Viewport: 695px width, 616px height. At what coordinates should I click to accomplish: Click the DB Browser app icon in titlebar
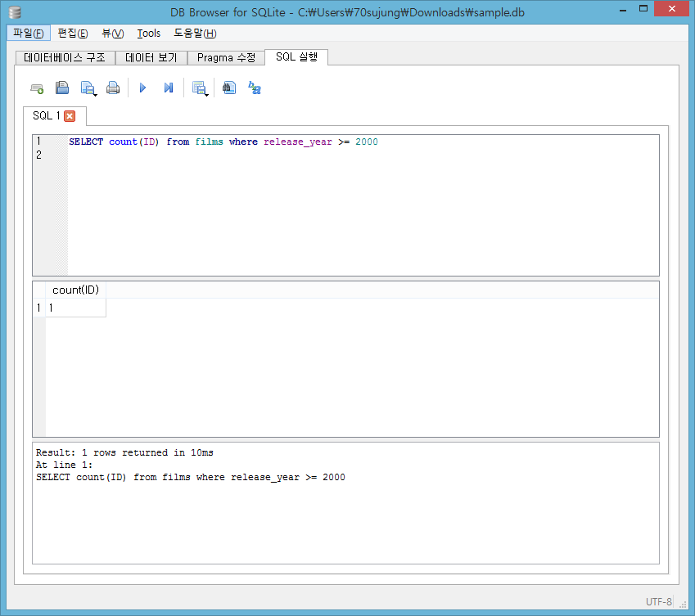point(15,12)
